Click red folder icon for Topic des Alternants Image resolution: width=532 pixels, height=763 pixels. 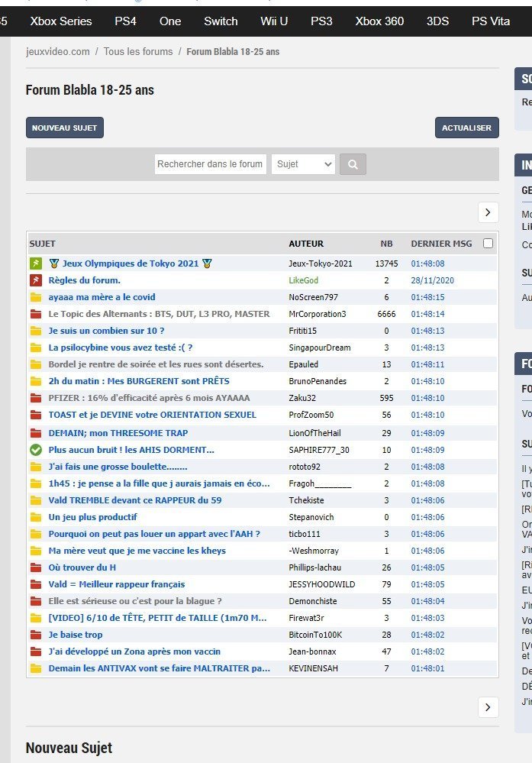pos(35,314)
